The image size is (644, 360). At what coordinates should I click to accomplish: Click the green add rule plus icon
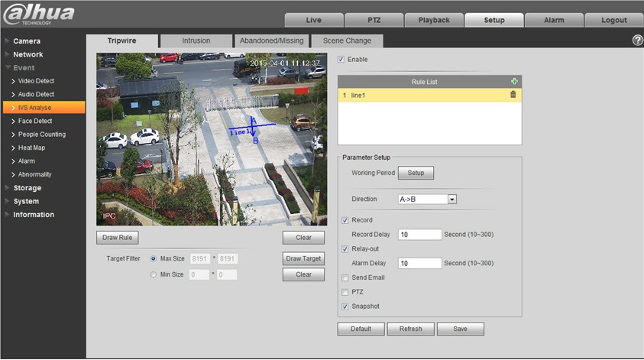[514, 81]
